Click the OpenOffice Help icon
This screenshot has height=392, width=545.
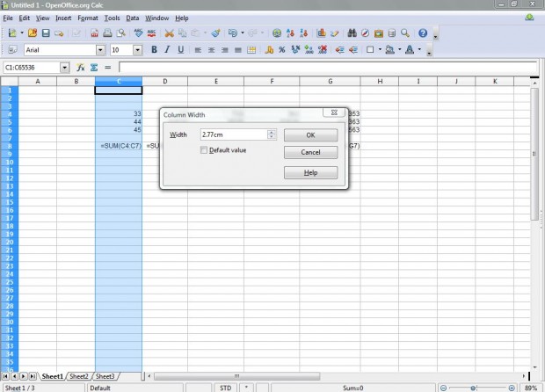coord(423,33)
